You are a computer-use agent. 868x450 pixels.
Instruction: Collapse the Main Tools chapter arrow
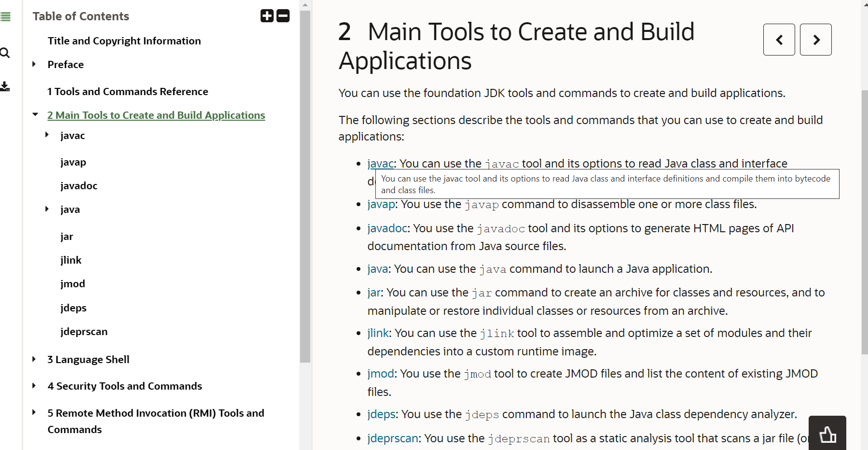click(x=35, y=115)
